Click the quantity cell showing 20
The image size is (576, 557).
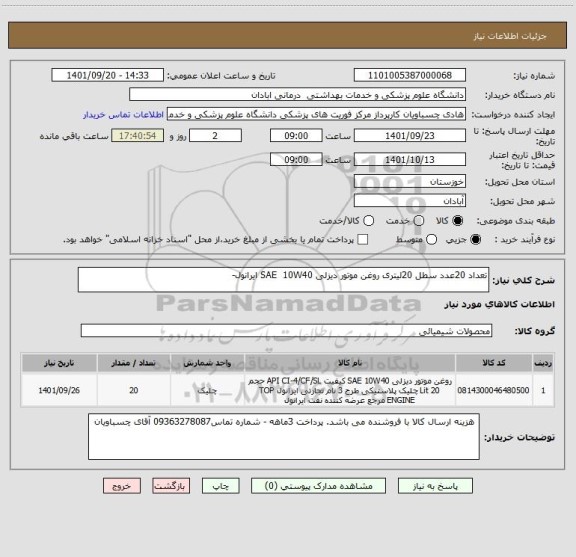coord(134,390)
